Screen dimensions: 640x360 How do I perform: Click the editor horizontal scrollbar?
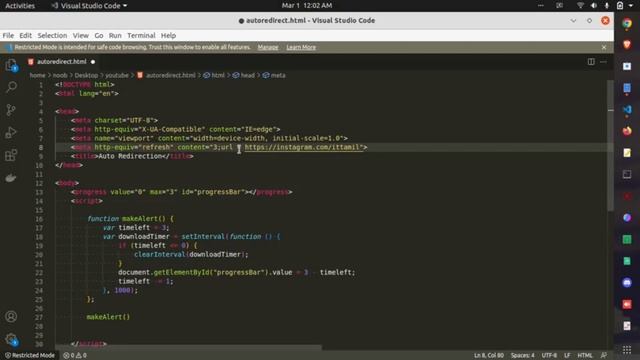[x=188, y=348]
